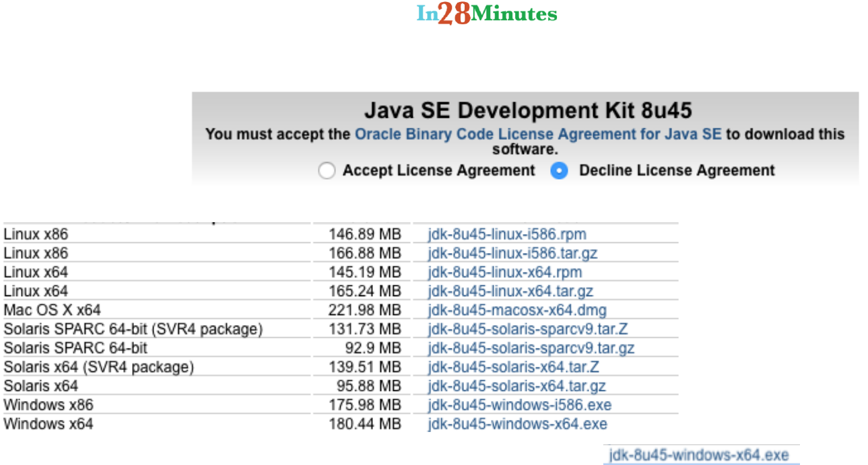Screen dimensions: 868x465
Task: Click jdk-8u45-solaris-x64.tar.Z link
Action: (513, 367)
